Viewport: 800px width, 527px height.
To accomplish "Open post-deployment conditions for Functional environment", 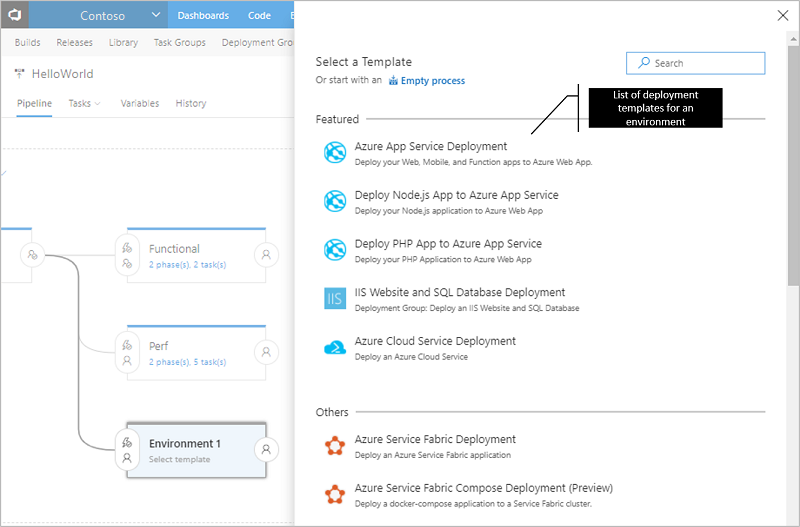I will coord(266,254).
